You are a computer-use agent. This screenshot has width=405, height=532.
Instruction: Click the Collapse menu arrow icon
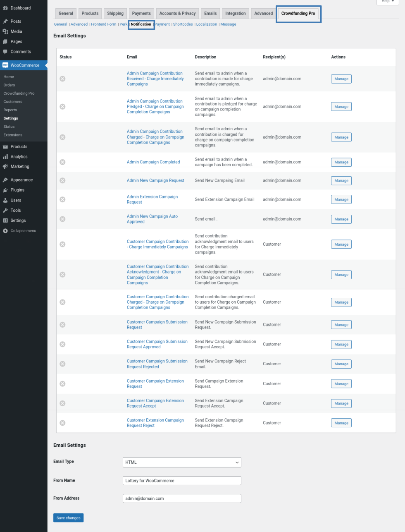[x=5, y=231]
